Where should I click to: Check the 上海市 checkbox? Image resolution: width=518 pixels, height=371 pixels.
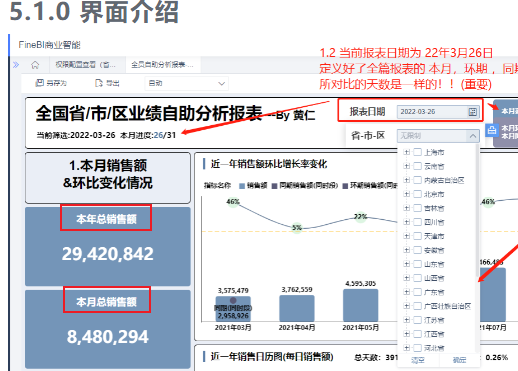(417, 152)
